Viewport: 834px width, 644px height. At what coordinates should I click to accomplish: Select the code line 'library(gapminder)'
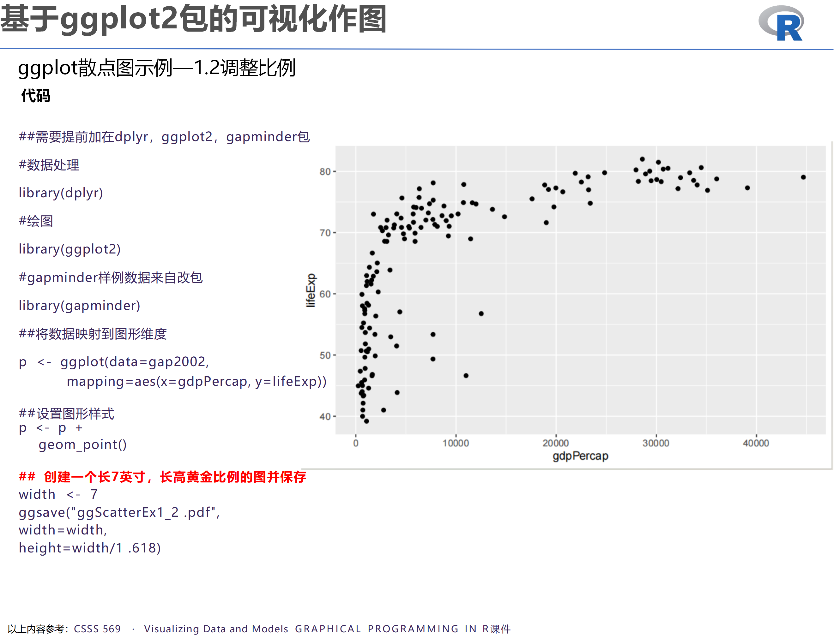(79, 306)
